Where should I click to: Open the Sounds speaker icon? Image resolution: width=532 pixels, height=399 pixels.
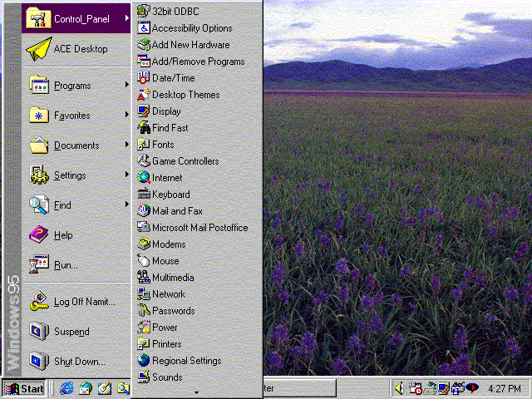(x=144, y=377)
